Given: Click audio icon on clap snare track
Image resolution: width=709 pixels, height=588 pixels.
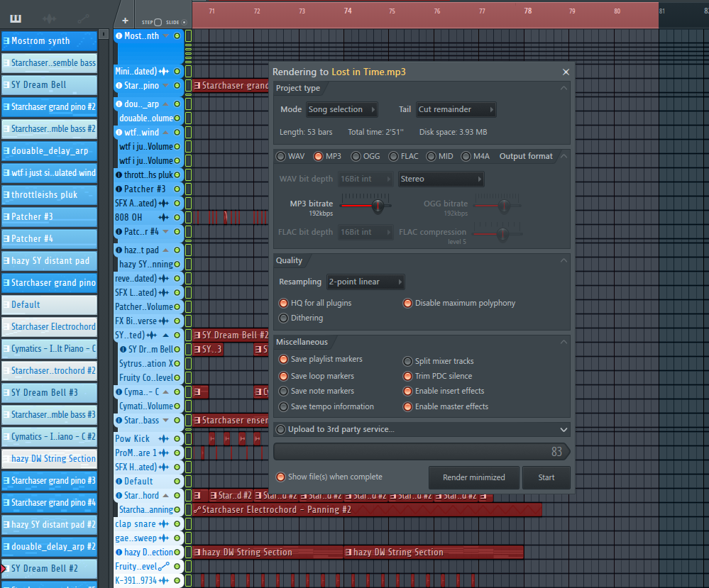Looking at the screenshot, I should tap(164, 524).
